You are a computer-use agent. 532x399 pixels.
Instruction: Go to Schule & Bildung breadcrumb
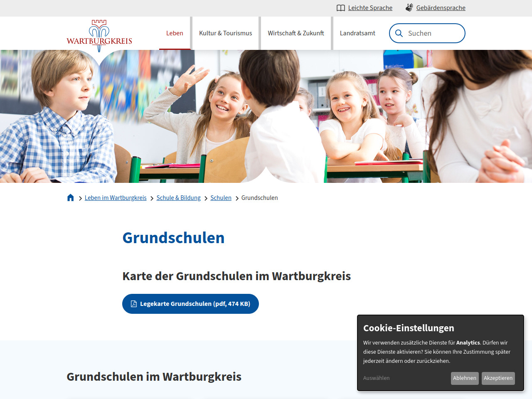[x=178, y=198]
